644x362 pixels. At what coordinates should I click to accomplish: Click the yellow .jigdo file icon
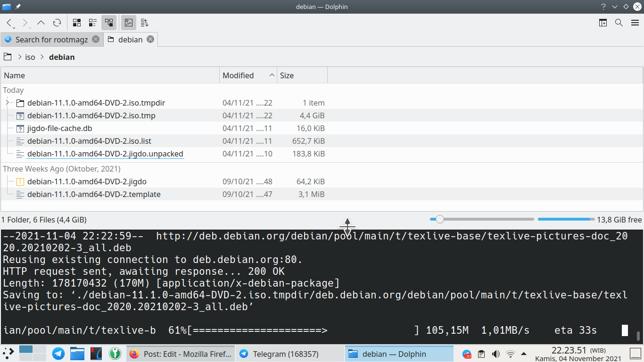coord(20,181)
